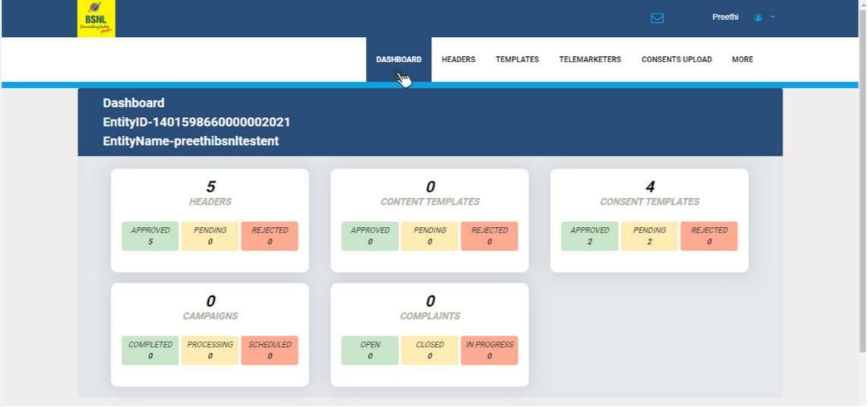868x407 pixels.
Task: Expand the user account dropdown arrow
Action: pos(773,17)
